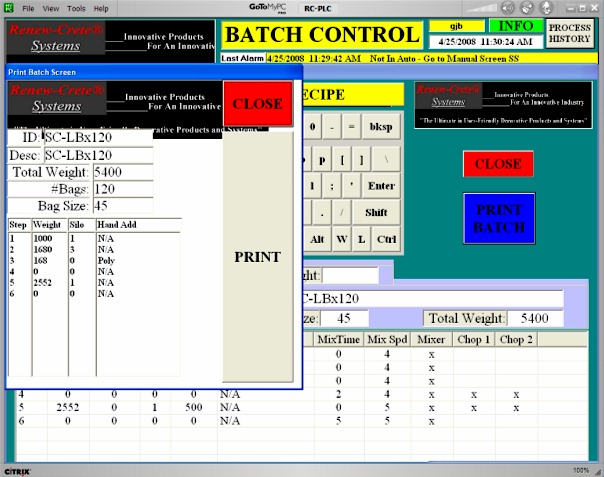604x477 pixels.
Task: Click the on-screen keyboard Enter key
Action: click(x=381, y=186)
